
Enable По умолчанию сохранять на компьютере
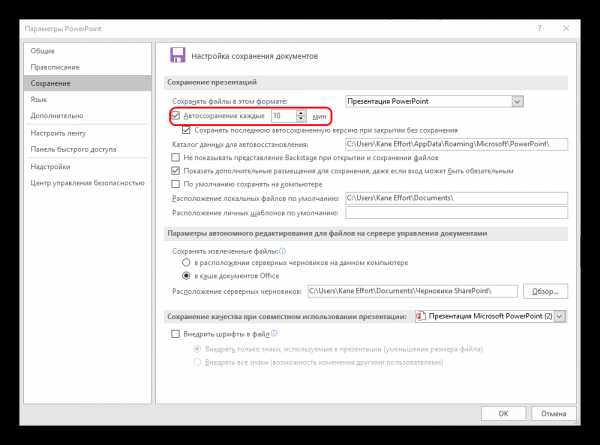(x=176, y=184)
